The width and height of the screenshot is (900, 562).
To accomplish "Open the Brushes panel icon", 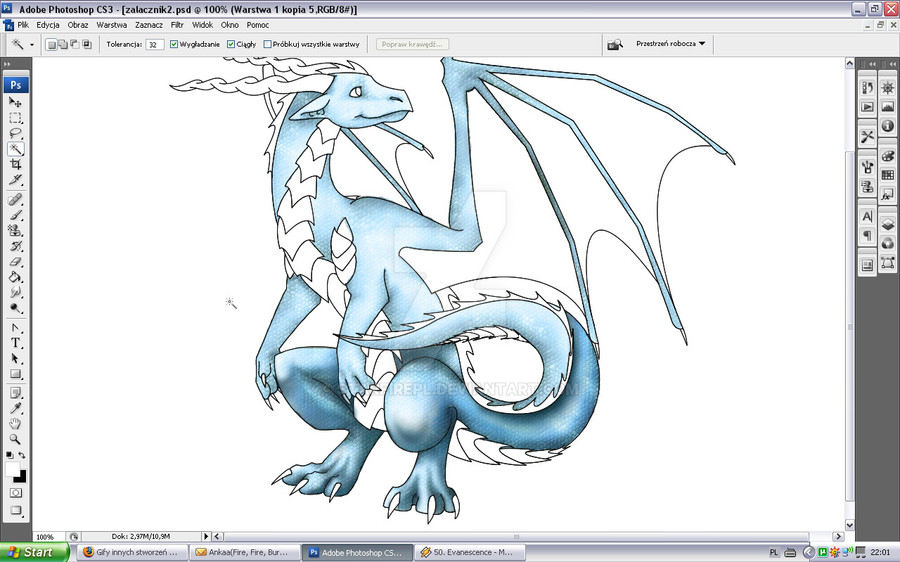I will coord(867,167).
